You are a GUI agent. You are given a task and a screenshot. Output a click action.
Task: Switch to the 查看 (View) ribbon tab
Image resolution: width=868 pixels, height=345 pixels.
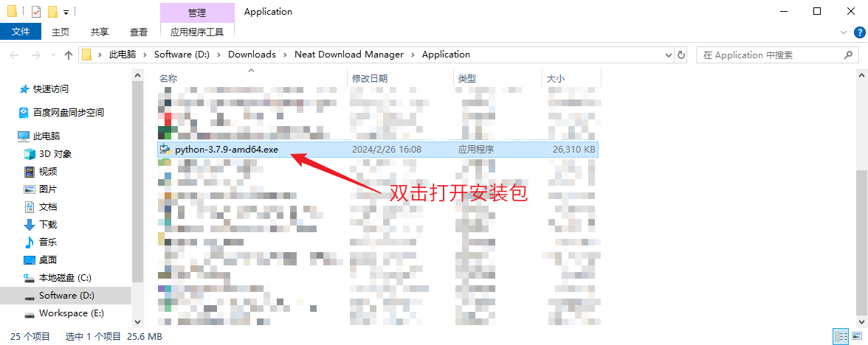(x=138, y=32)
